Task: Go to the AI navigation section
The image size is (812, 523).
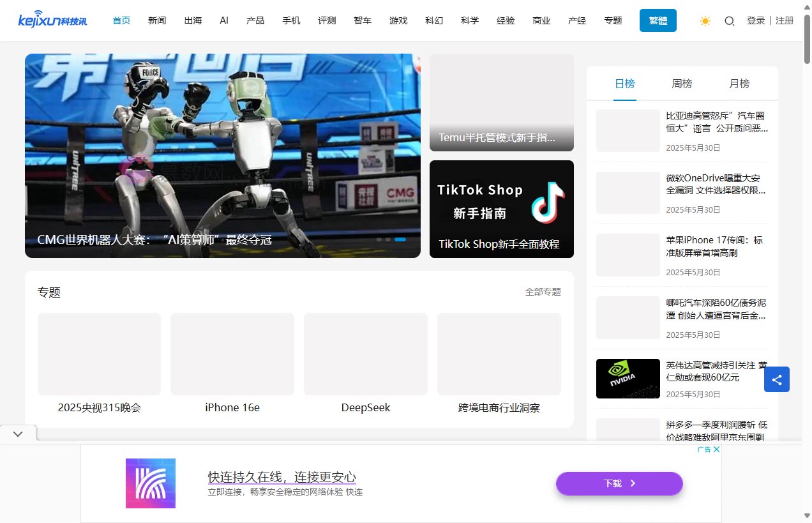Action: [x=224, y=20]
